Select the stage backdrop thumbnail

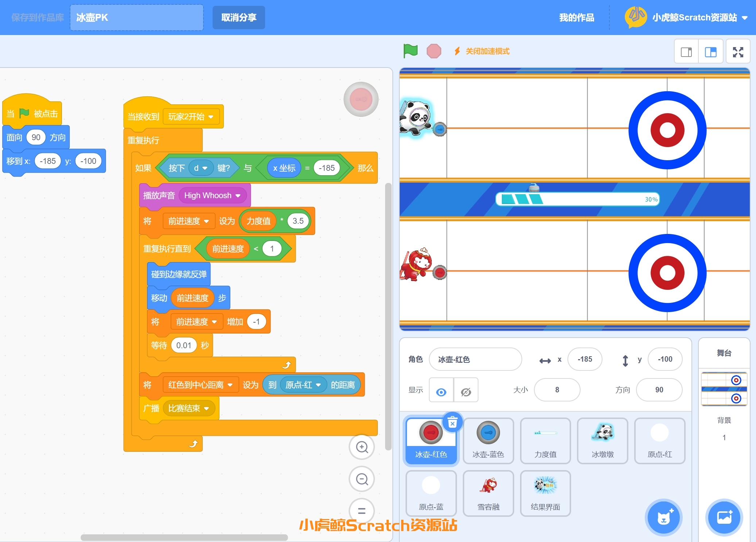pos(724,389)
